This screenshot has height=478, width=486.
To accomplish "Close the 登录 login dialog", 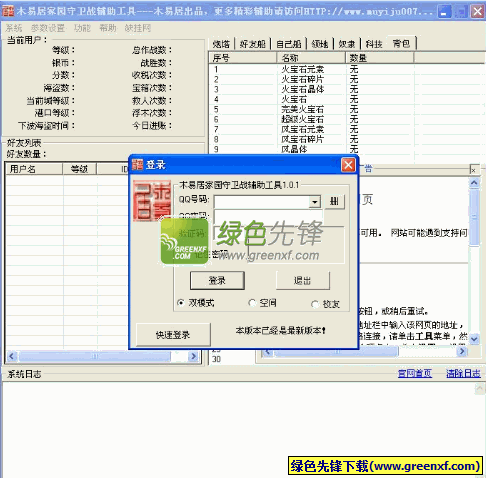I will pos(348,165).
